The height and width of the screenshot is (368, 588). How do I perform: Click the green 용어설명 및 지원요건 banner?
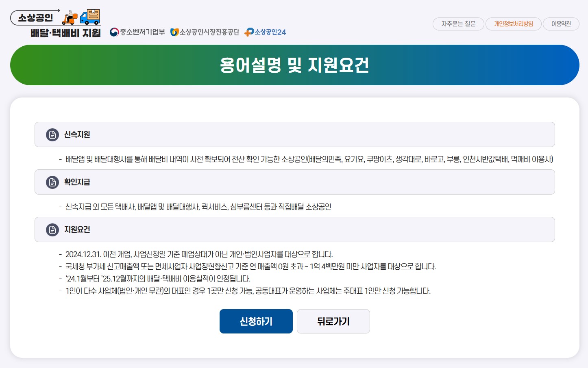[294, 64]
